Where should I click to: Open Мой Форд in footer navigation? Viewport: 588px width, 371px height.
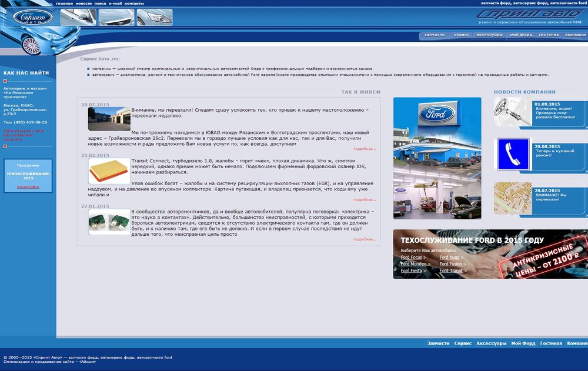coord(523,343)
